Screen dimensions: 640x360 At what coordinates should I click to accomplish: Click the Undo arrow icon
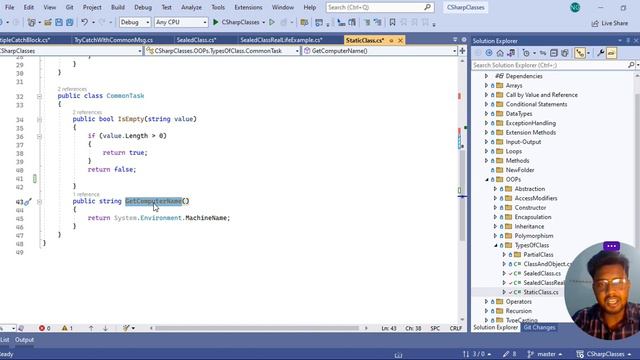click(84, 22)
